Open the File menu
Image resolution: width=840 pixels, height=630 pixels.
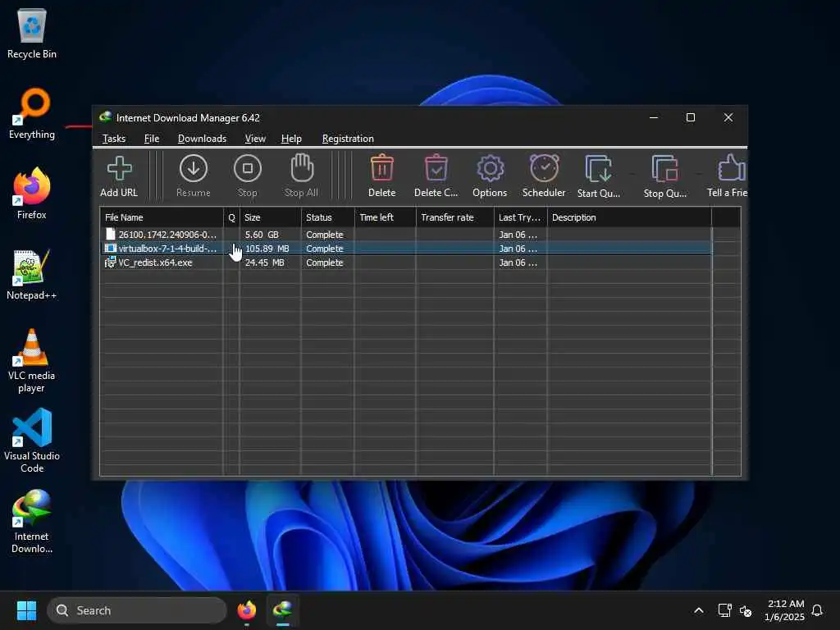pyautogui.click(x=152, y=139)
